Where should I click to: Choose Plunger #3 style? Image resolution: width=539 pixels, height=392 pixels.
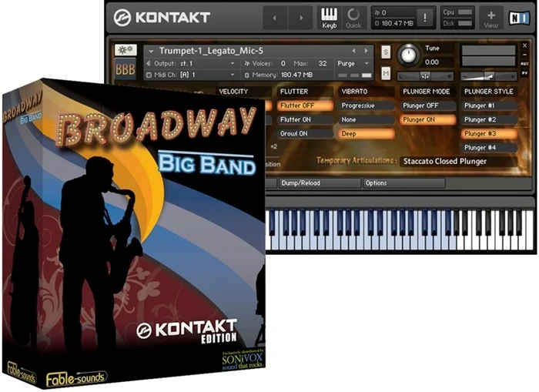click(x=490, y=134)
